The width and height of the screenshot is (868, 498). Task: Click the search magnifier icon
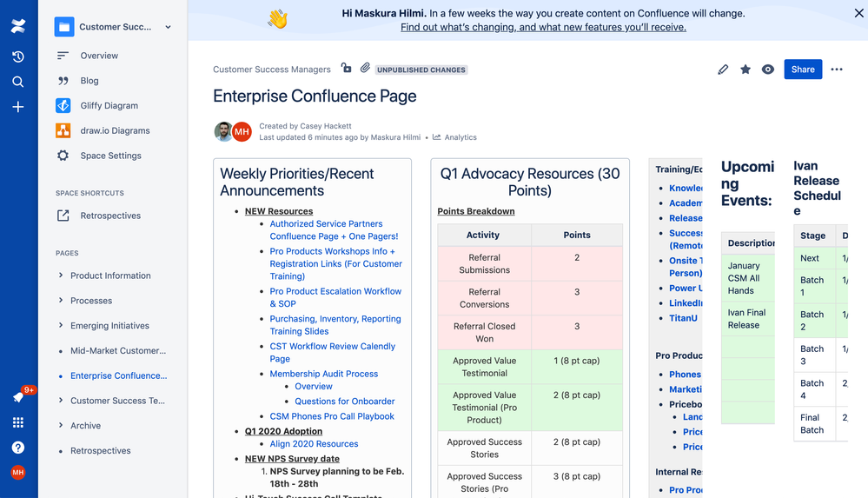click(x=17, y=82)
